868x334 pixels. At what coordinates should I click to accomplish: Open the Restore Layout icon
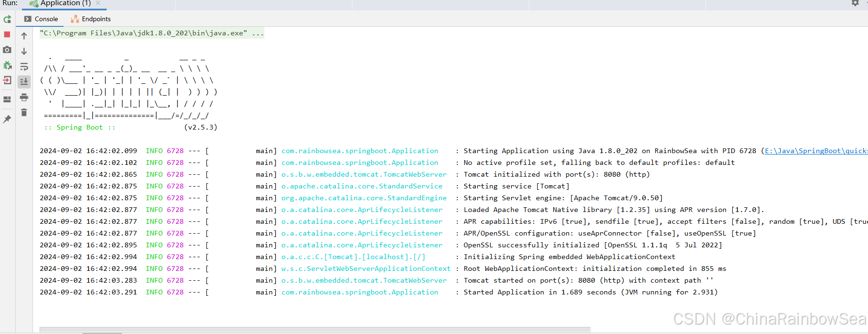(7, 99)
